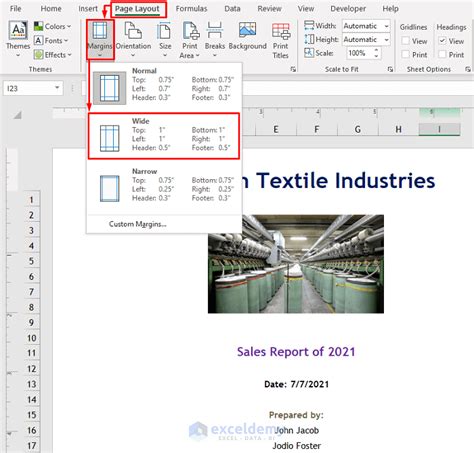Image resolution: width=474 pixels, height=453 pixels.
Task: Open the Themes gallery icon
Action: tap(18, 31)
